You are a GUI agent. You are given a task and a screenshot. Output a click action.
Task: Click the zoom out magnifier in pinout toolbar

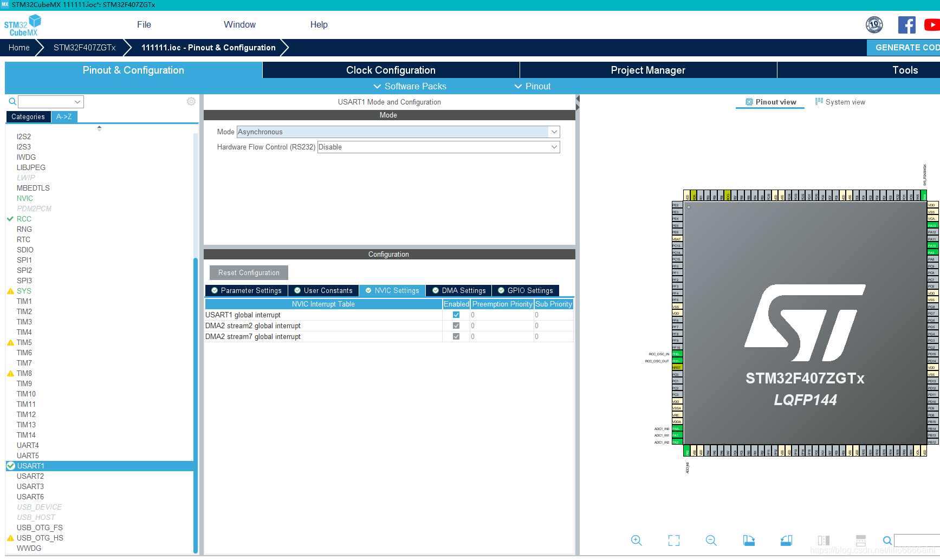[711, 541]
